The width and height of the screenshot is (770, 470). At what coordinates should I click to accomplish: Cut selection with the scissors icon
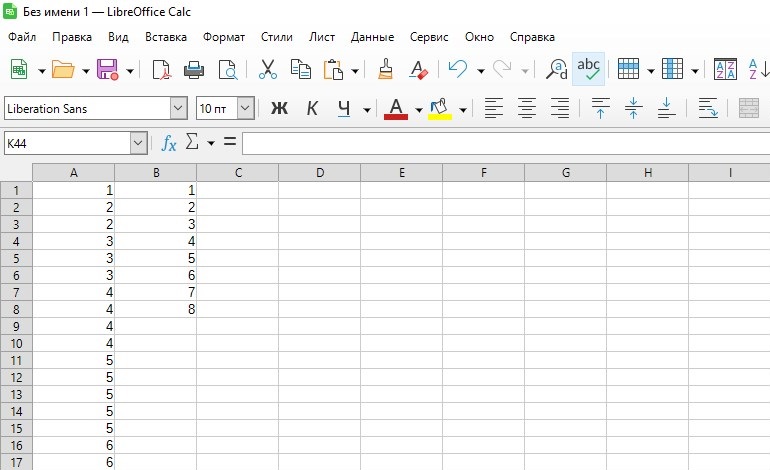click(267, 70)
